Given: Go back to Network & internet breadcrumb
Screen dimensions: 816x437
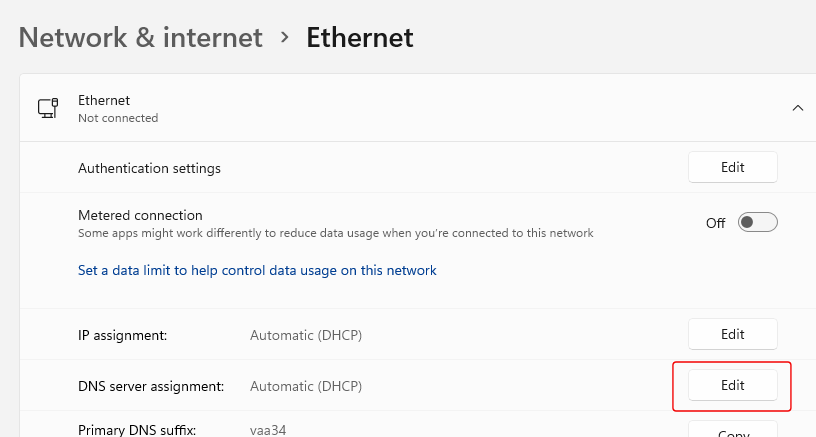Looking at the screenshot, I should 141,37.
